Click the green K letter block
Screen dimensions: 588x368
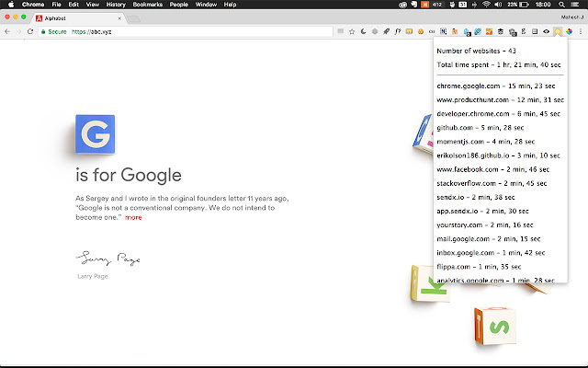coord(431,284)
